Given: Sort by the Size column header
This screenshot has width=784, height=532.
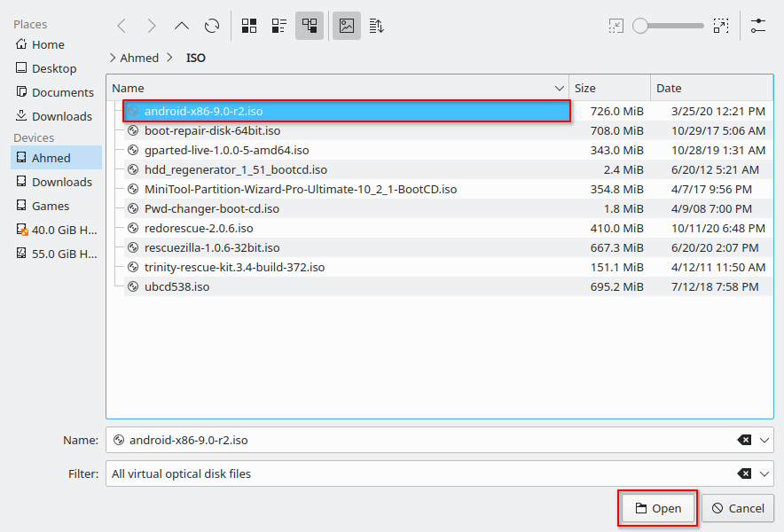Looking at the screenshot, I should click(609, 88).
